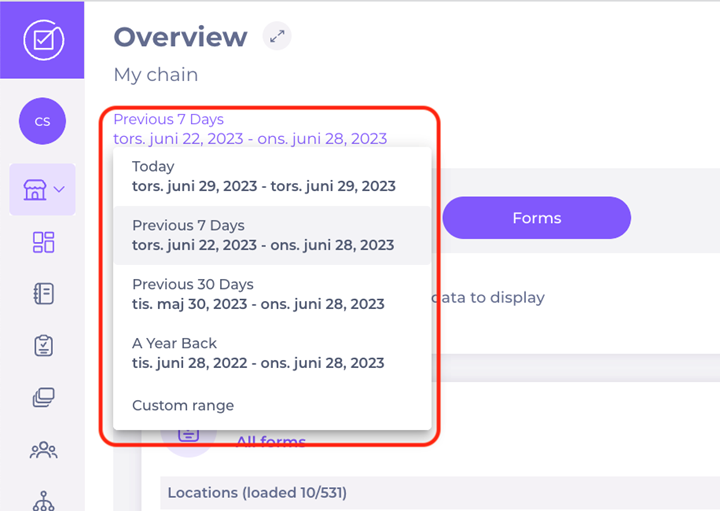Click the Locations (loaded 10/531) header
This screenshot has height=511, width=720.
point(257,493)
